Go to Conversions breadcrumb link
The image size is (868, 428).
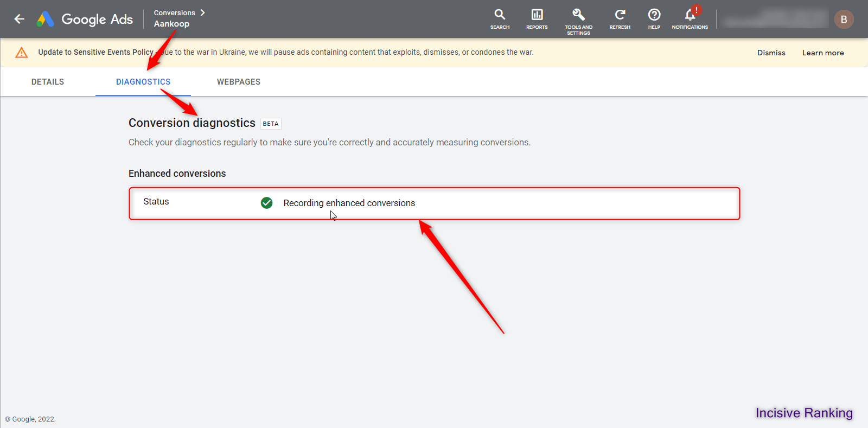pos(174,12)
